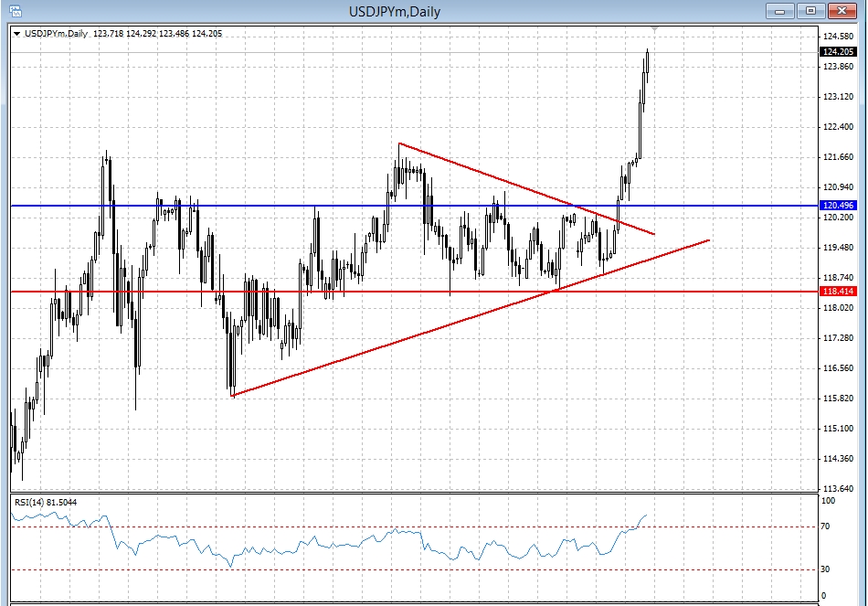The height and width of the screenshot is (606, 868).
Task: Click the price axis label 116.560
Action: pos(838,367)
